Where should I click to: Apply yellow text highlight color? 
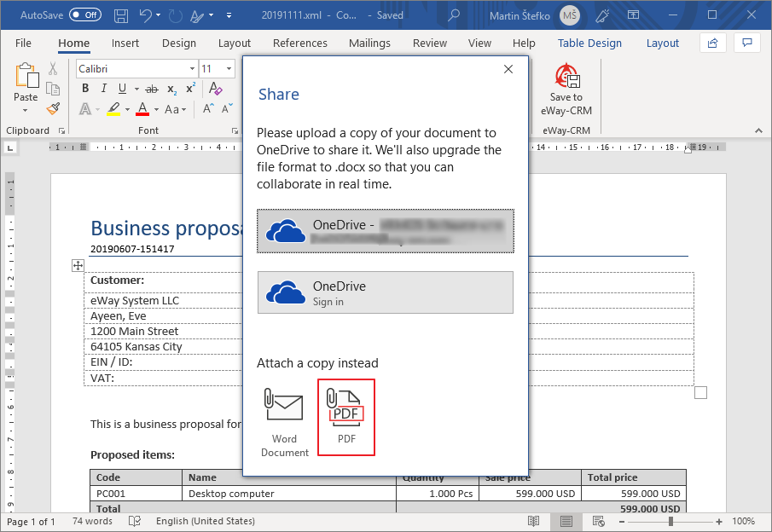click(113, 109)
